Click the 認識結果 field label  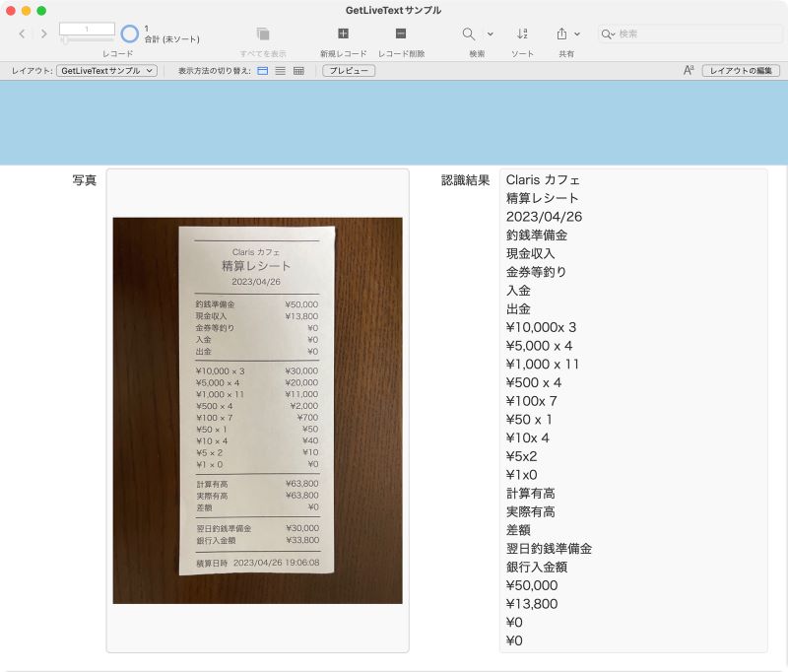click(465, 180)
